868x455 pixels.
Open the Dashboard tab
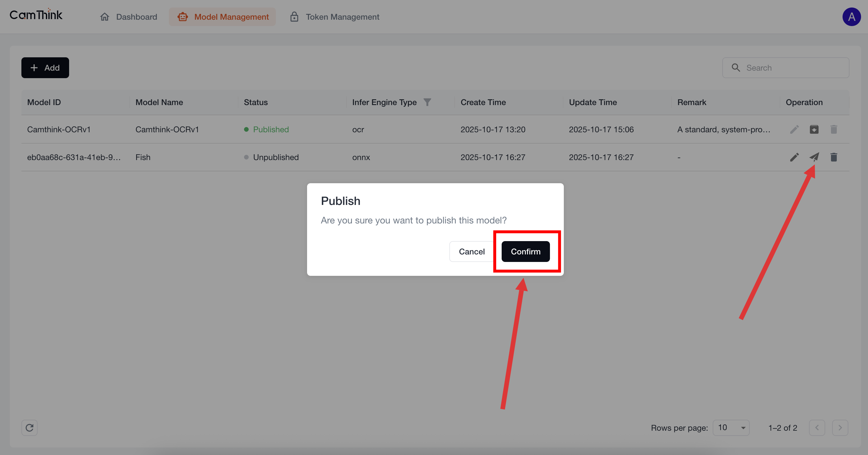click(128, 17)
